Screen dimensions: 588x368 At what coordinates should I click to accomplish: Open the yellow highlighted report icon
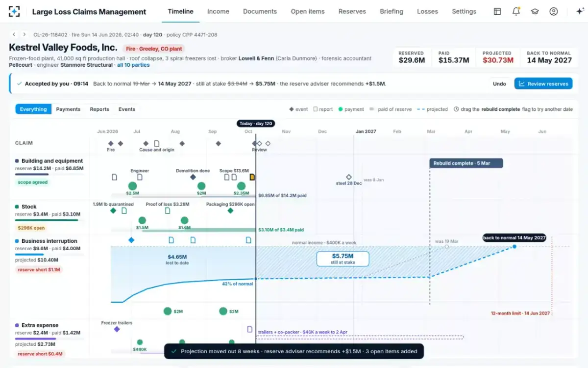pos(252,177)
